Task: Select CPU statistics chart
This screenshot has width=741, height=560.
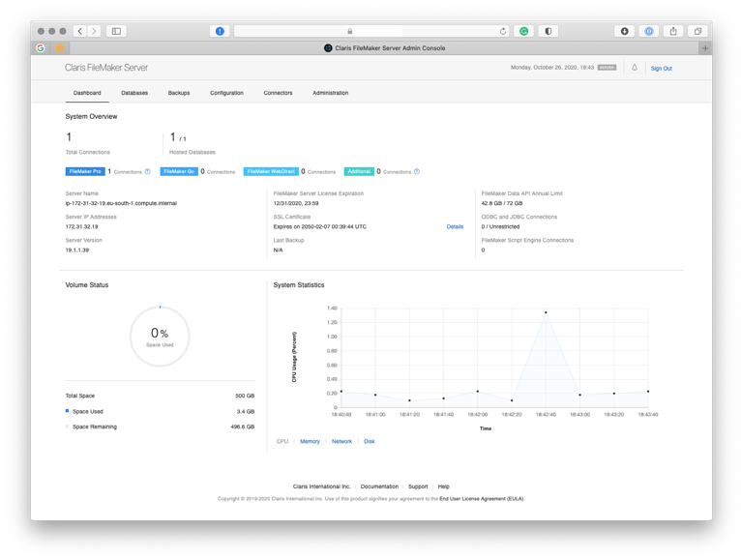Action: click(282, 441)
